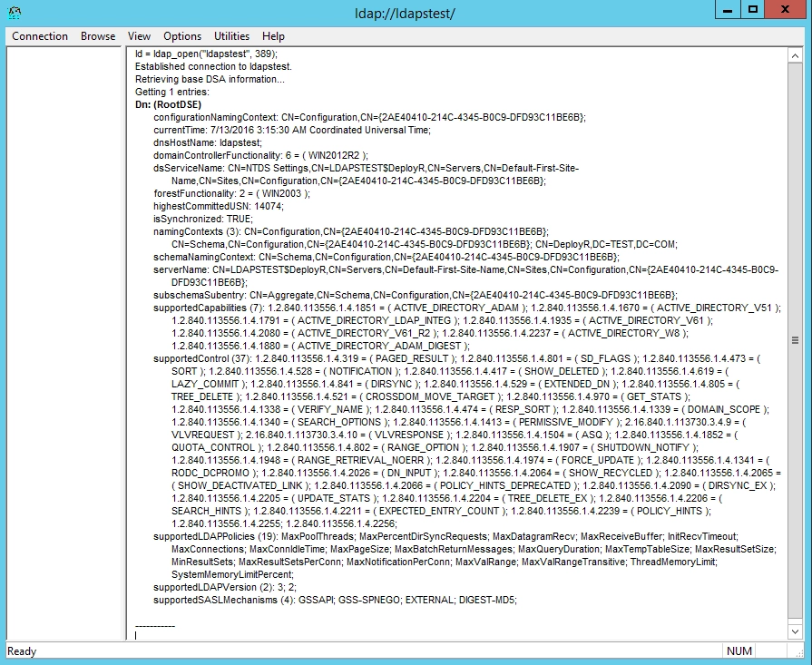Click the 'supportedLDAPPolicies (19)' attribute
The image size is (812, 665).
click(215, 536)
